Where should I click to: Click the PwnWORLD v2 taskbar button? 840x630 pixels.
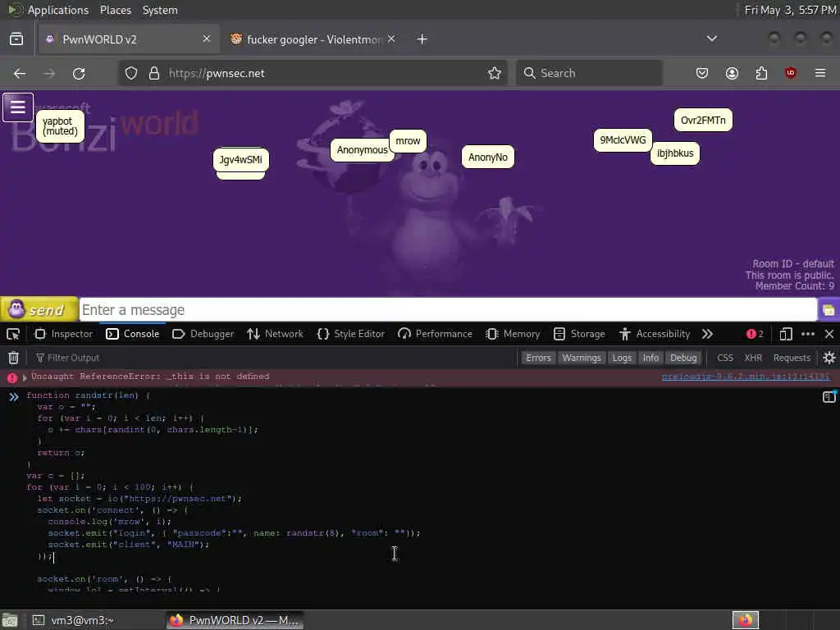tap(235, 620)
